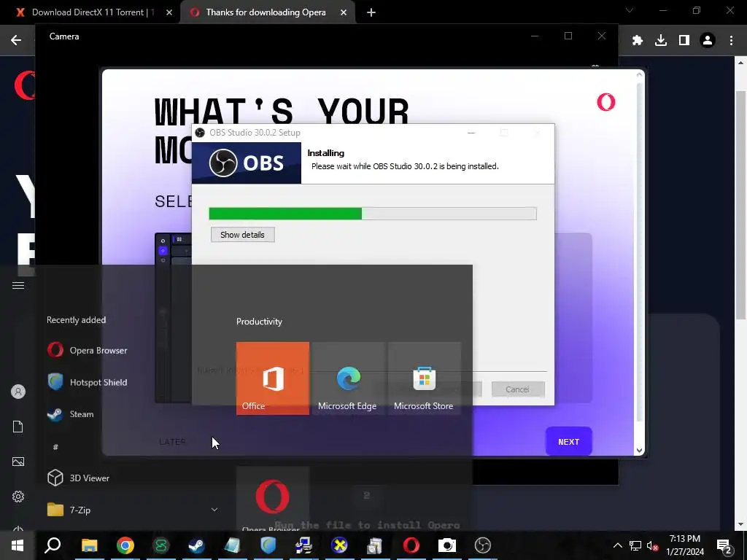Open the tab search chevron in title bar
Image resolution: width=747 pixels, height=560 pixels.
click(x=630, y=10)
